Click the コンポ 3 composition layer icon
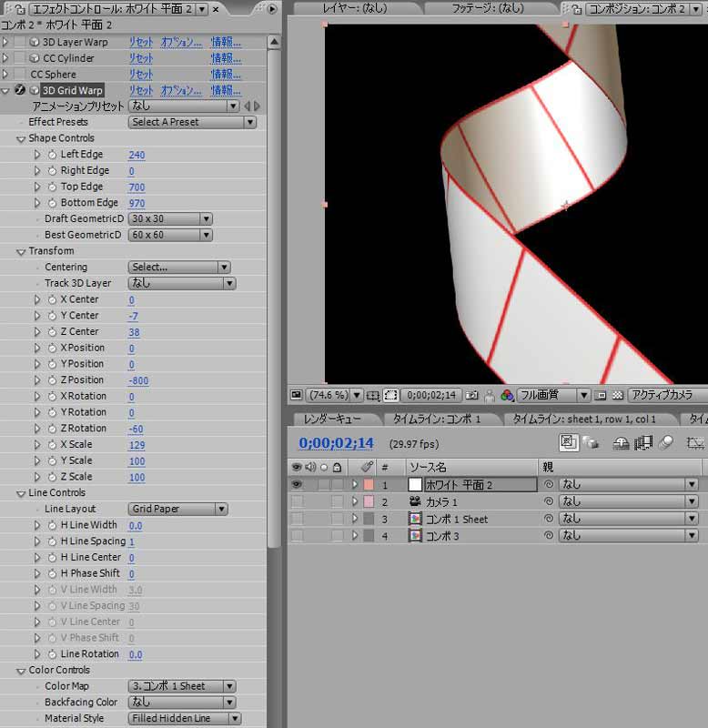The height and width of the screenshot is (728, 708). 415,535
